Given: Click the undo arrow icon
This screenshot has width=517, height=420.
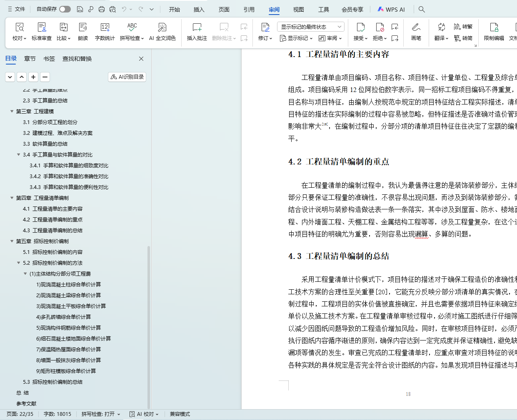Looking at the screenshot, I should pyautogui.click(x=124, y=9).
